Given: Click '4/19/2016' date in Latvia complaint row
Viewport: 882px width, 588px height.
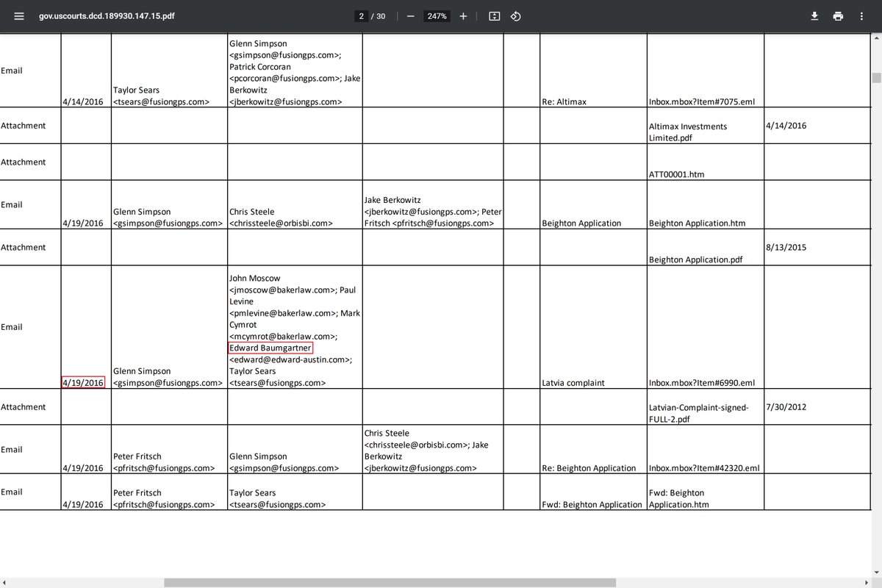Looking at the screenshot, I should click(x=83, y=383).
